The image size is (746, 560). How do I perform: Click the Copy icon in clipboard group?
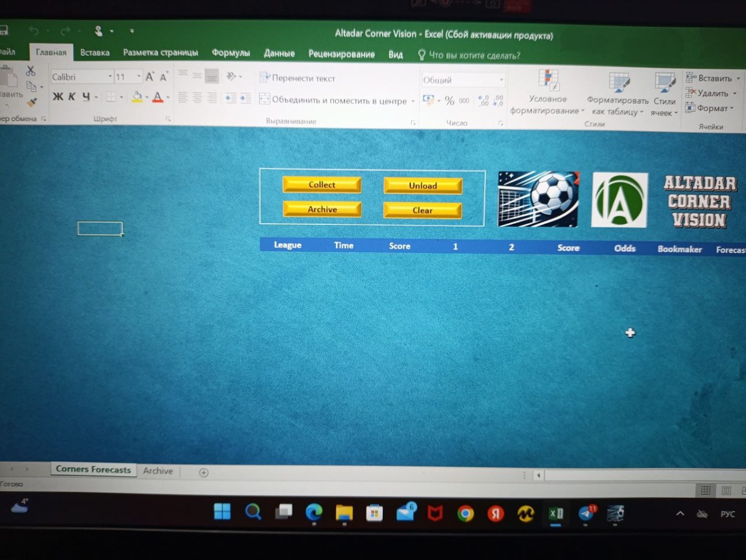pos(30,87)
